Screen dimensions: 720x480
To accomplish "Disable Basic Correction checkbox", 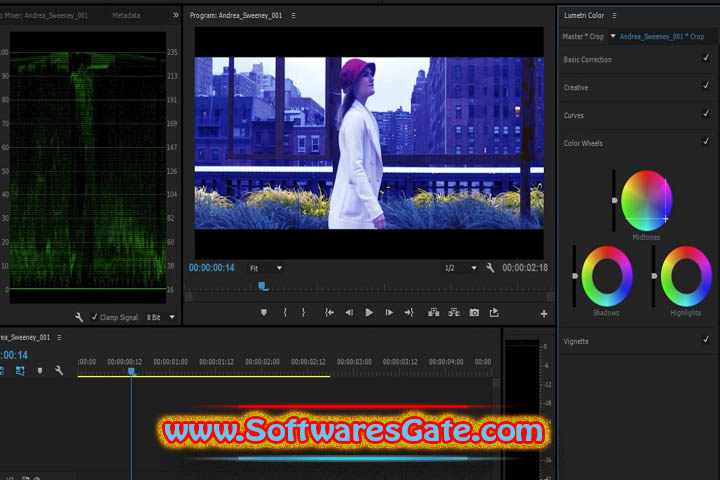I will pos(706,58).
